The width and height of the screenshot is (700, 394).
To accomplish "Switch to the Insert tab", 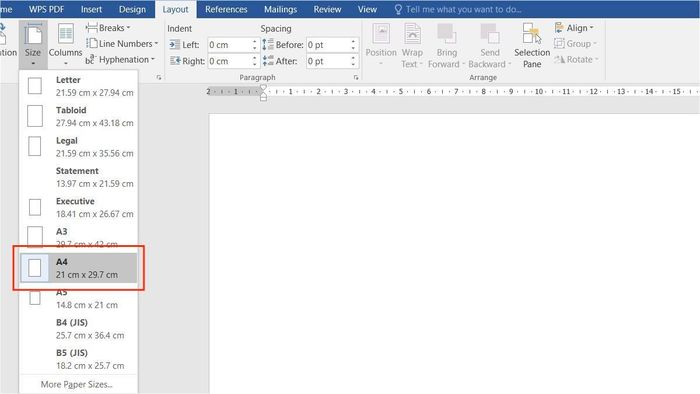I will 92,9.
